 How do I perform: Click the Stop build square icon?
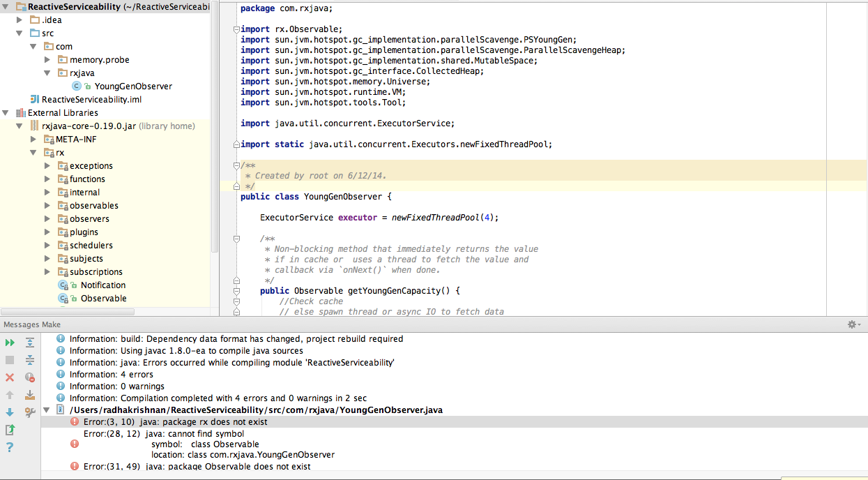(10, 360)
